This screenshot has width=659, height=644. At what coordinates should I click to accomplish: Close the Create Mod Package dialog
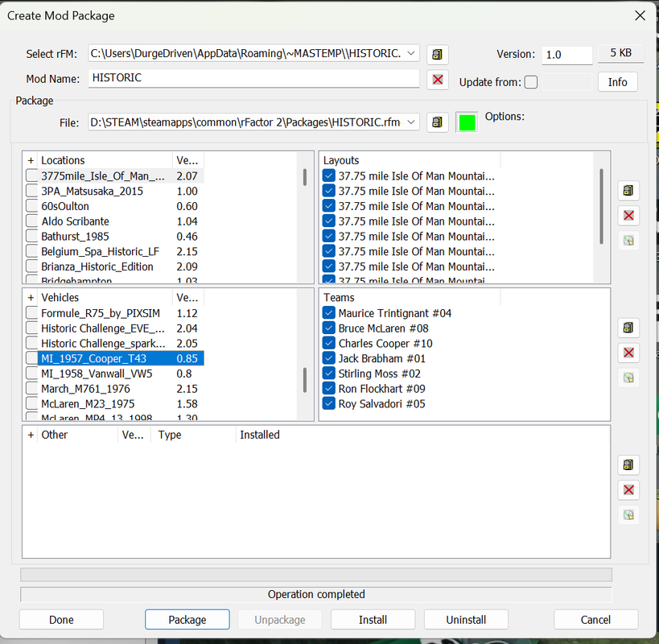[640, 15]
